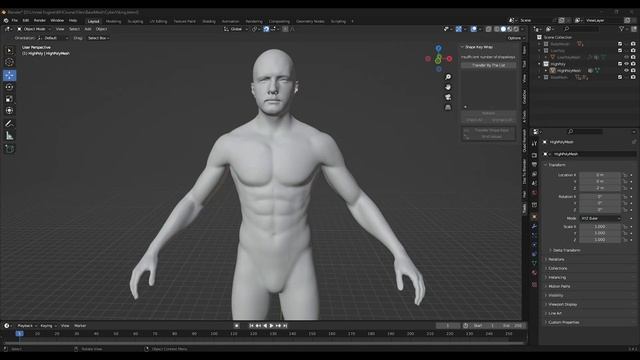The image size is (640, 360).
Task: Toggle exclude checkbox of HighPoly collection
Action: tap(620, 64)
